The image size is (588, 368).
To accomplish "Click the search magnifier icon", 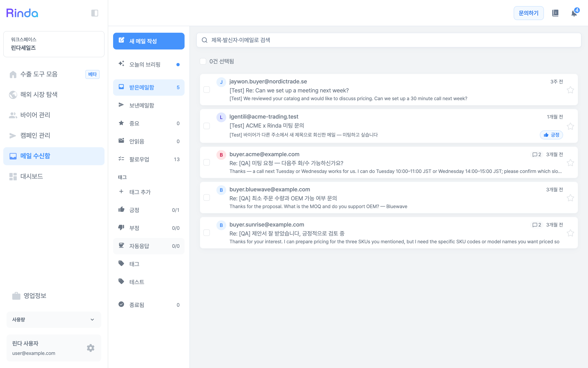I will tap(205, 40).
